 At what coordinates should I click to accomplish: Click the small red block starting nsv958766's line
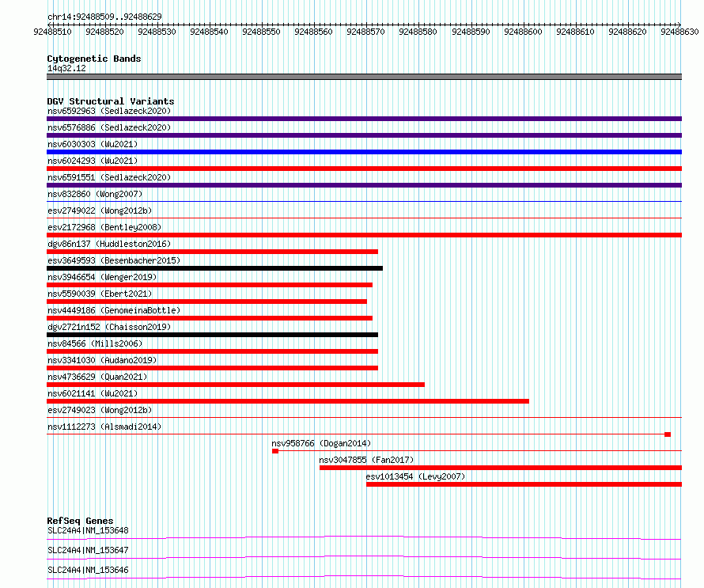point(275,451)
